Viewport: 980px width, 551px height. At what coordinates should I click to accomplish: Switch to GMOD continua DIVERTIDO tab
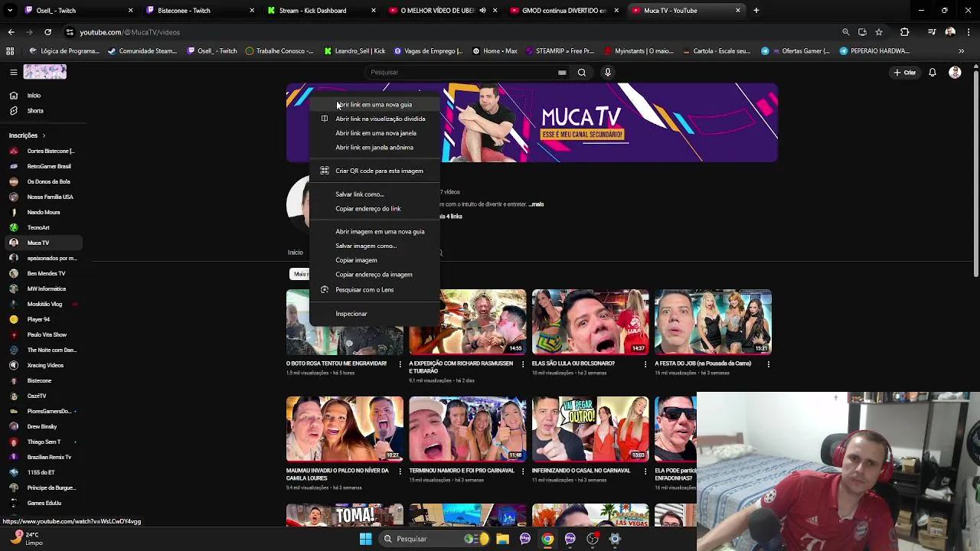pos(563,11)
